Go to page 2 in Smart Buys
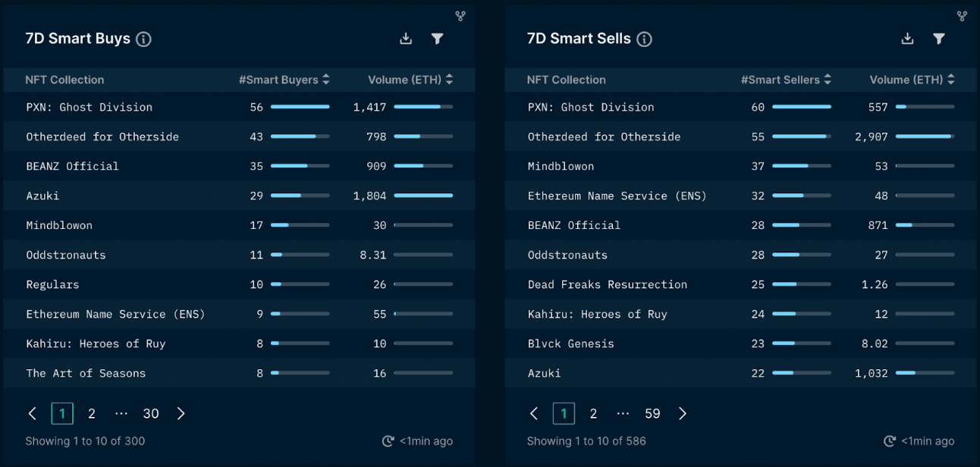Screen dimensions: 980x467 [92, 413]
